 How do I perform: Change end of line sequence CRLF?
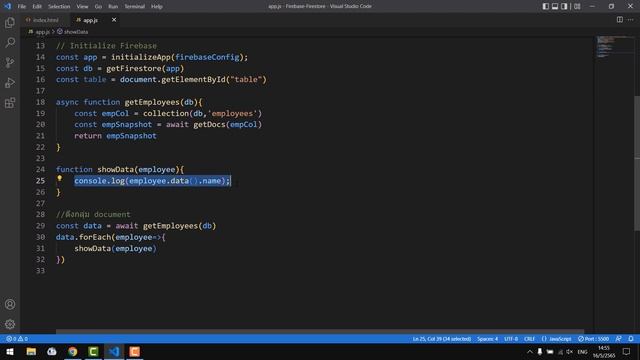529,339
